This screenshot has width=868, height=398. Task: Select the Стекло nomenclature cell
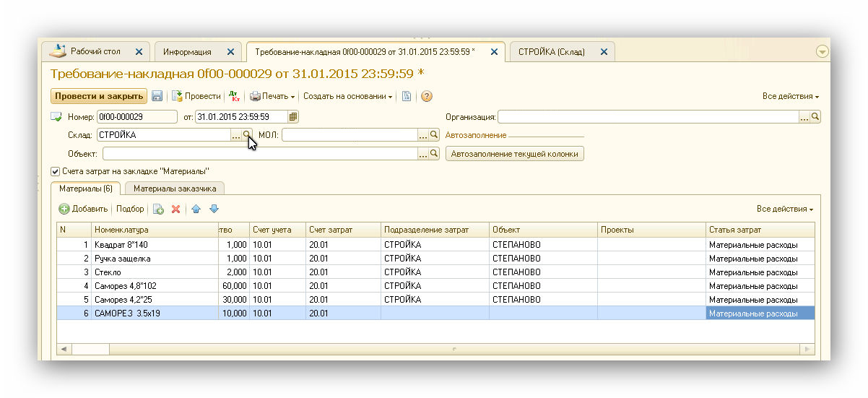pyautogui.click(x=155, y=272)
